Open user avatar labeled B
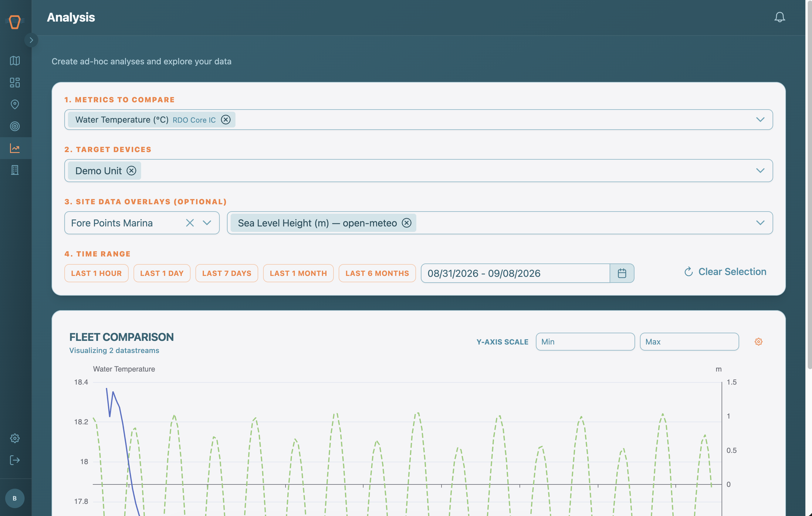The height and width of the screenshot is (516, 812). pyautogui.click(x=15, y=498)
